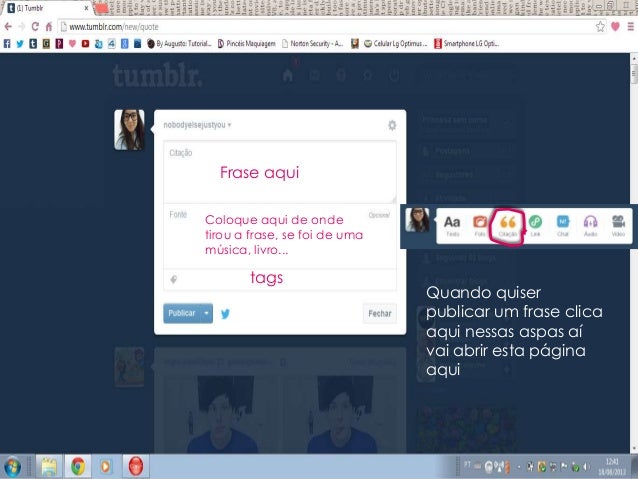Image resolution: width=638 pixels, height=479 pixels.
Task: Open the Smartphone LG Opti bookmark
Action: coord(467,44)
